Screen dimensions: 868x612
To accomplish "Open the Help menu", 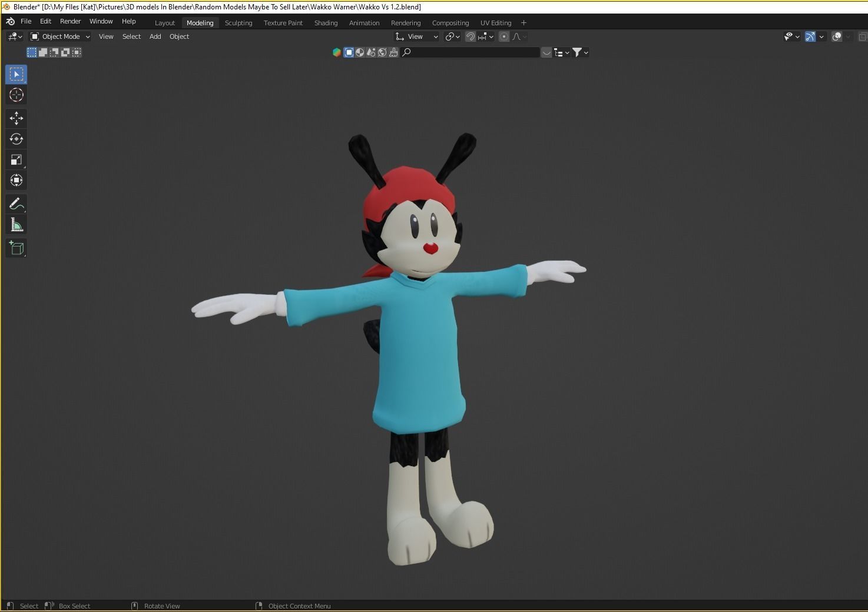I will pyautogui.click(x=128, y=21).
